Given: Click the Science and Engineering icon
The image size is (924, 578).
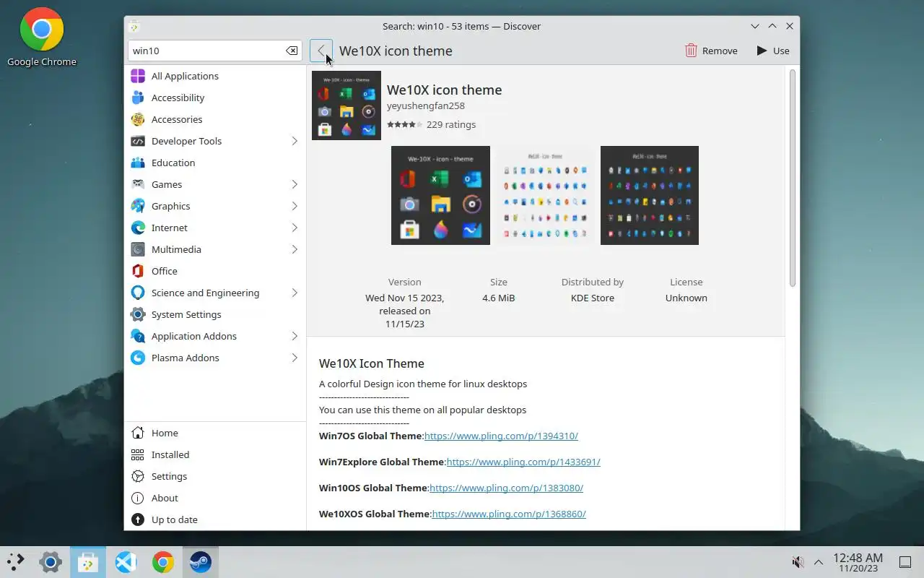Looking at the screenshot, I should (x=138, y=293).
